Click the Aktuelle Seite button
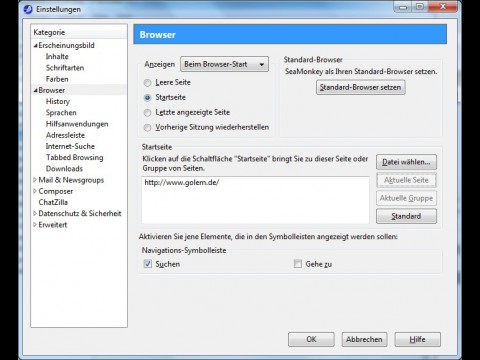 [x=406, y=180]
